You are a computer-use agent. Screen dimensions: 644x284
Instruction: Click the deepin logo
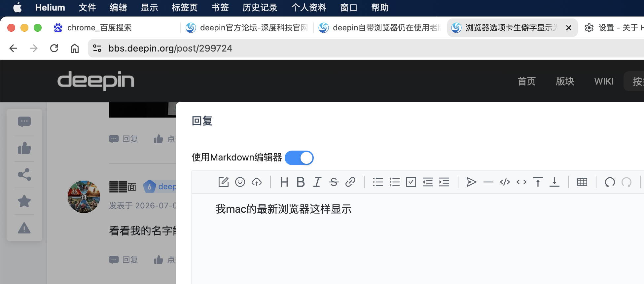pos(96,81)
